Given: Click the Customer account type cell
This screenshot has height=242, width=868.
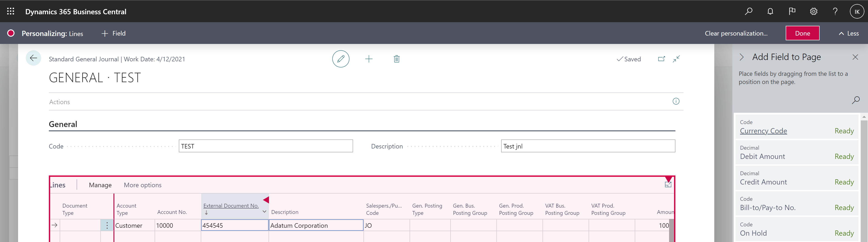Looking at the screenshot, I should pyautogui.click(x=134, y=225).
